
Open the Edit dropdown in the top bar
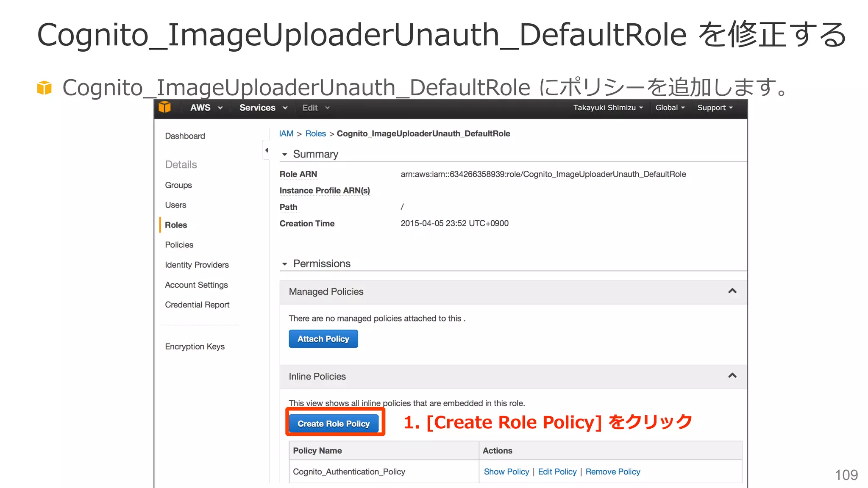point(316,108)
